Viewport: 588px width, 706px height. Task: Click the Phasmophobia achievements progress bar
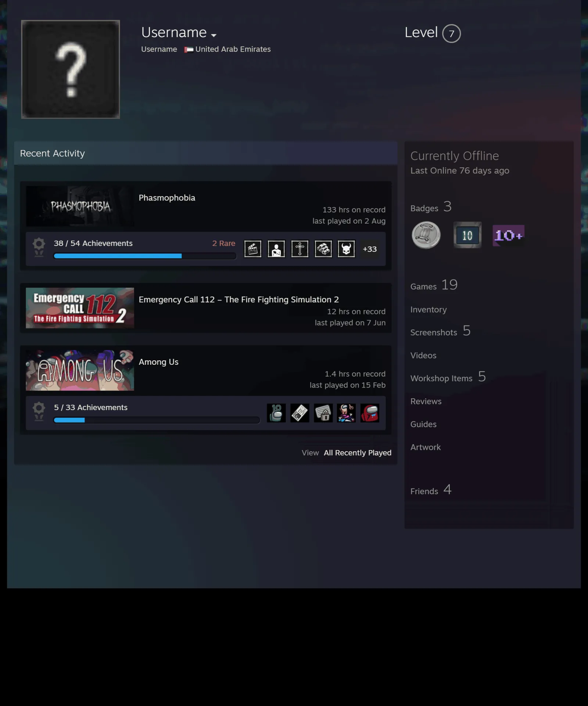tap(145, 256)
